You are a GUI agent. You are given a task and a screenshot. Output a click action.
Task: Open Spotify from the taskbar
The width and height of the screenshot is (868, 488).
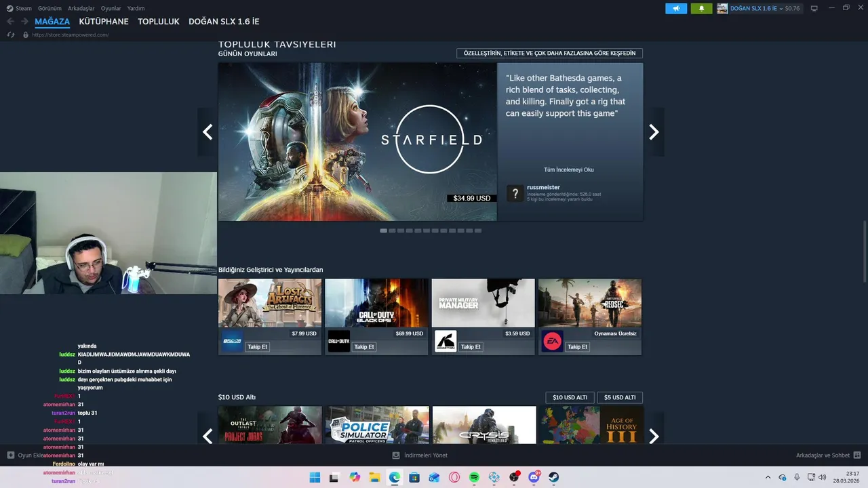[474, 477]
